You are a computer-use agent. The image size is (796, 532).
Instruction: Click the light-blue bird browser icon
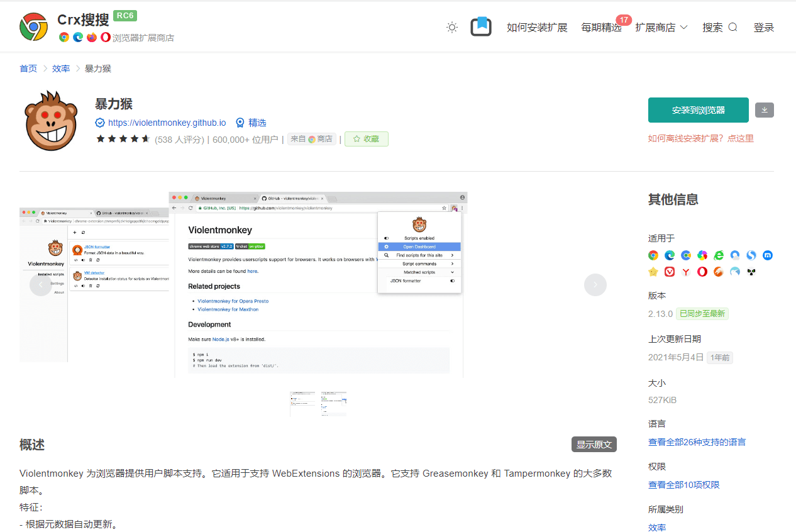coord(735,272)
